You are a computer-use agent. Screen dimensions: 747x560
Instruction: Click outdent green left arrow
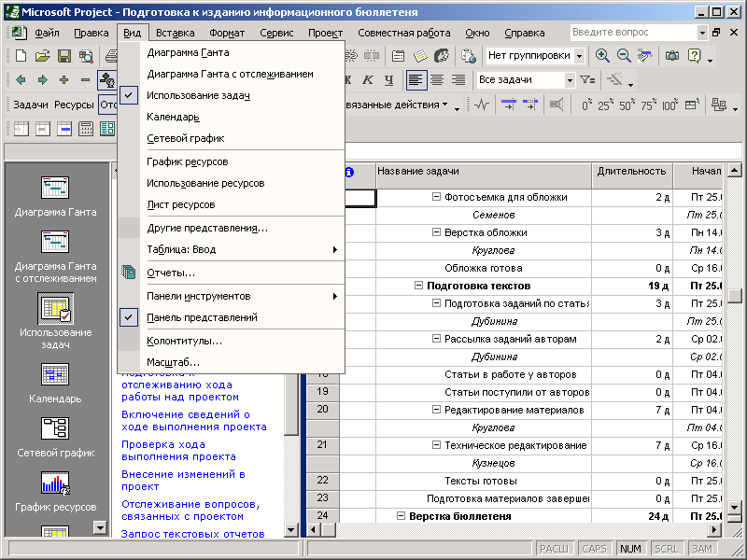click(21, 80)
